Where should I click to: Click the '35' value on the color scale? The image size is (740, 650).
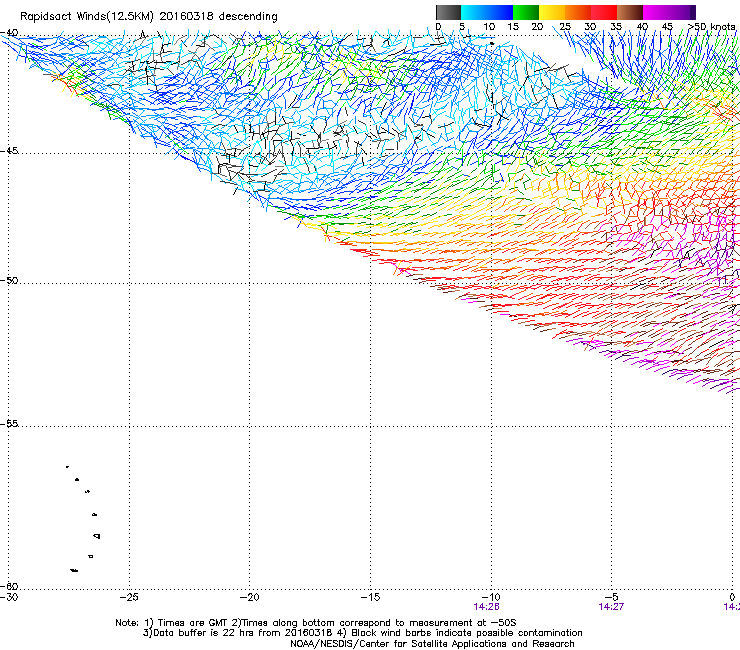[616, 26]
